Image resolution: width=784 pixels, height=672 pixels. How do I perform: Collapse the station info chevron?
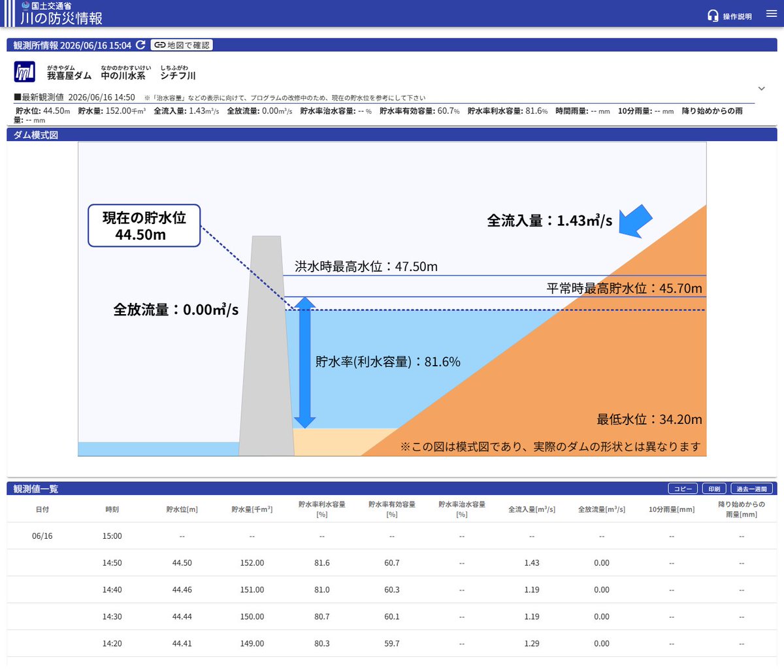pos(761,88)
